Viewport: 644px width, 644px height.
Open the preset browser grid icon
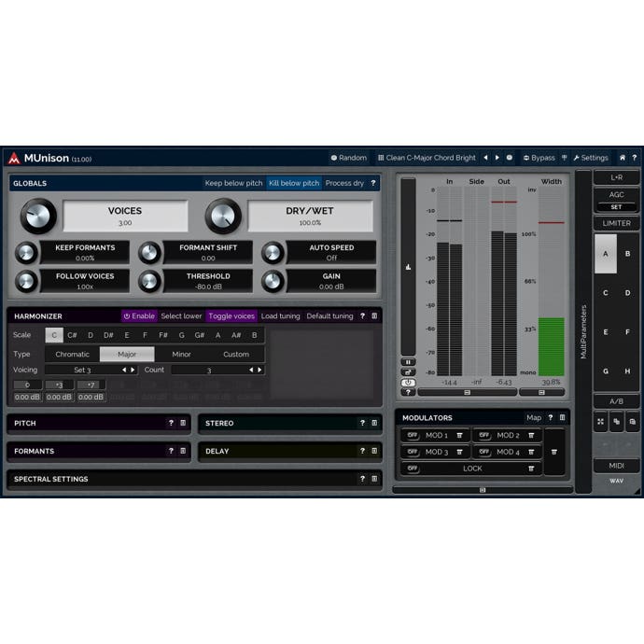[381, 158]
